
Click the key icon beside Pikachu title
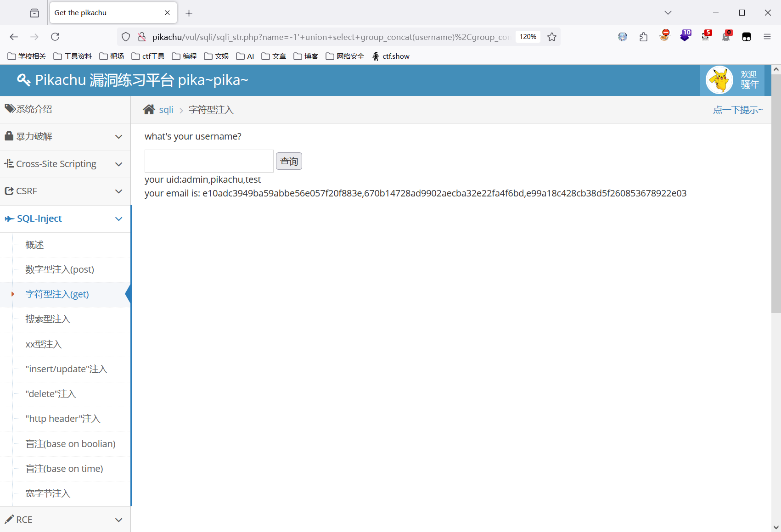(x=24, y=80)
